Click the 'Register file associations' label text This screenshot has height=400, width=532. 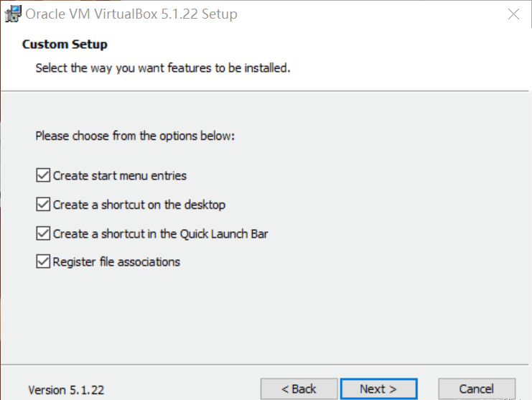(x=116, y=261)
